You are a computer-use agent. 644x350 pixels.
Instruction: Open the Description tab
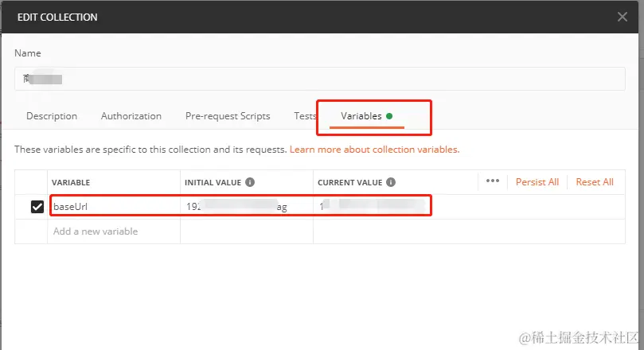[x=52, y=116]
